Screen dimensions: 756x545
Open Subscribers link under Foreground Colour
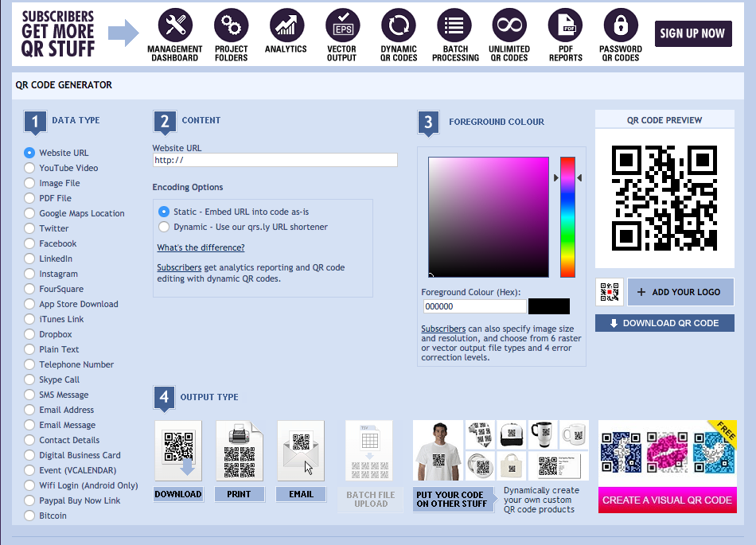443,328
